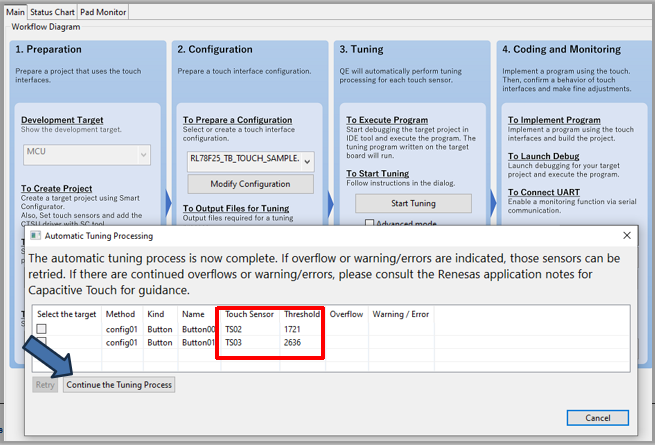This screenshot has width=655, height=445.
Task: Enable the Advanced mode checkbox
Action: tap(372, 224)
